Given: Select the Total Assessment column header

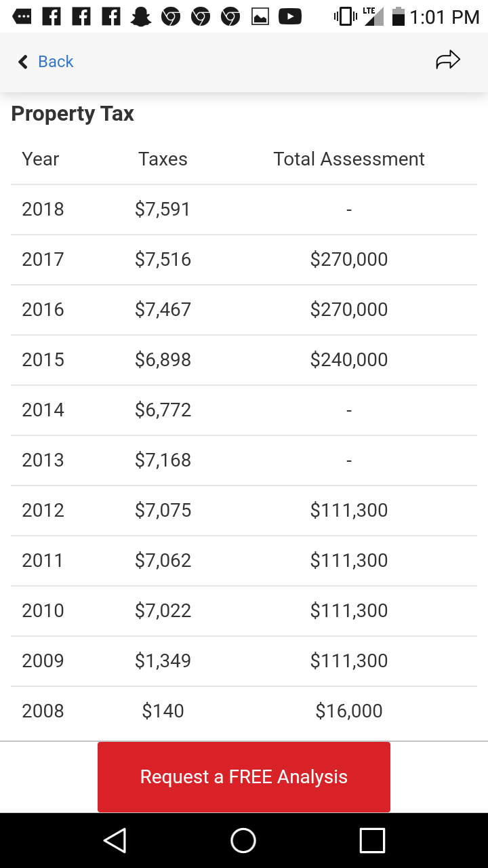Looking at the screenshot, I should coord(349,159).
